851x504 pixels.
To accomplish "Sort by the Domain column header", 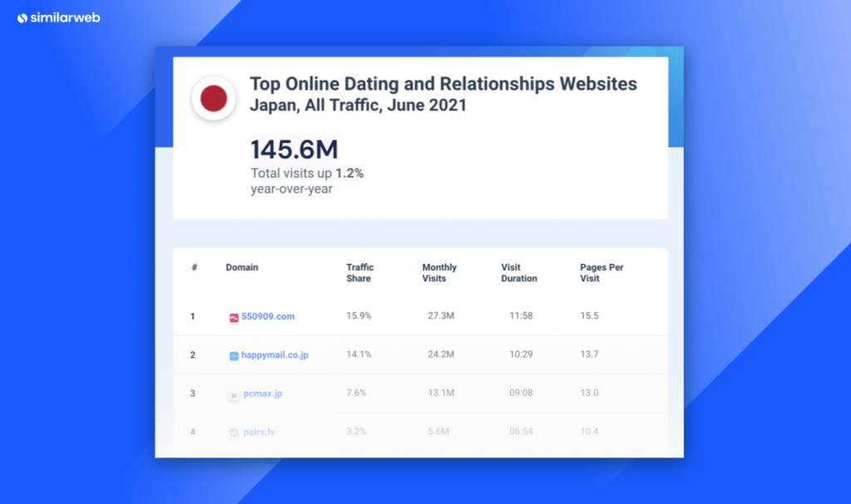I will click(x=242, y=267).
